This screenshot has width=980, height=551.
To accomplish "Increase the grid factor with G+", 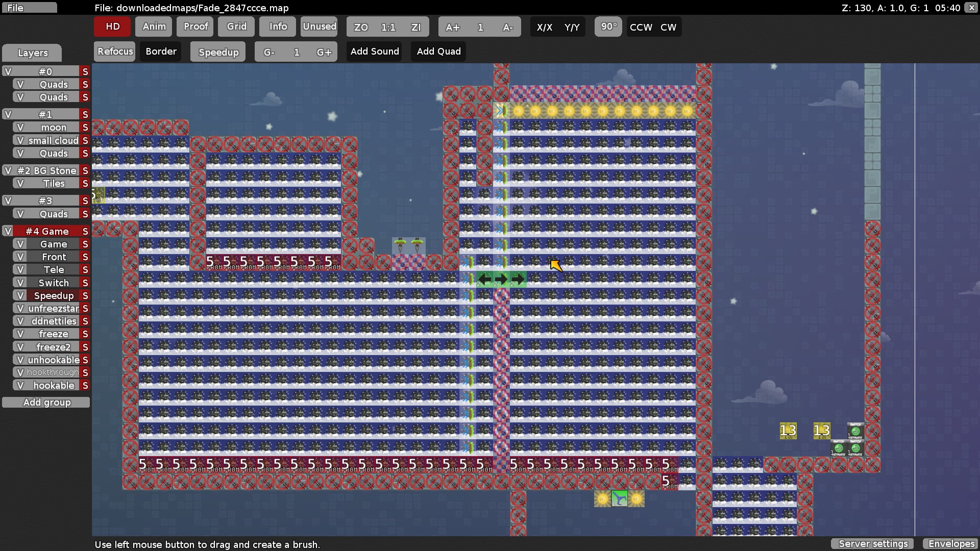I will tap(324, 52).
